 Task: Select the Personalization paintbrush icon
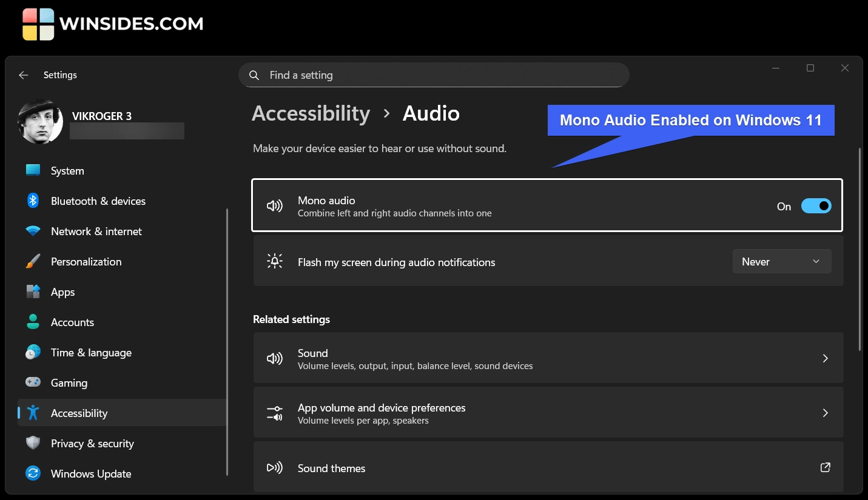[x=33, y=261]
